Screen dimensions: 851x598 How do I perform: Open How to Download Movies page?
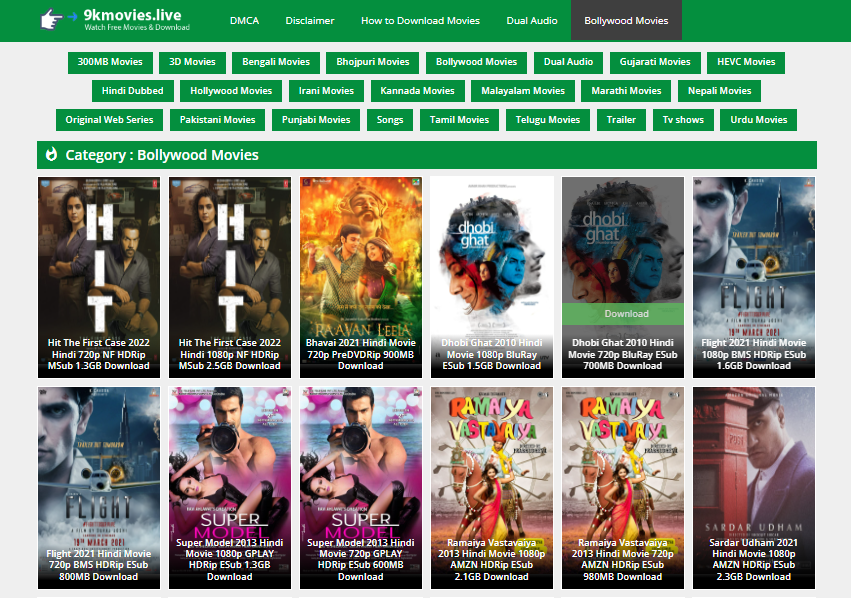(420, 21)
